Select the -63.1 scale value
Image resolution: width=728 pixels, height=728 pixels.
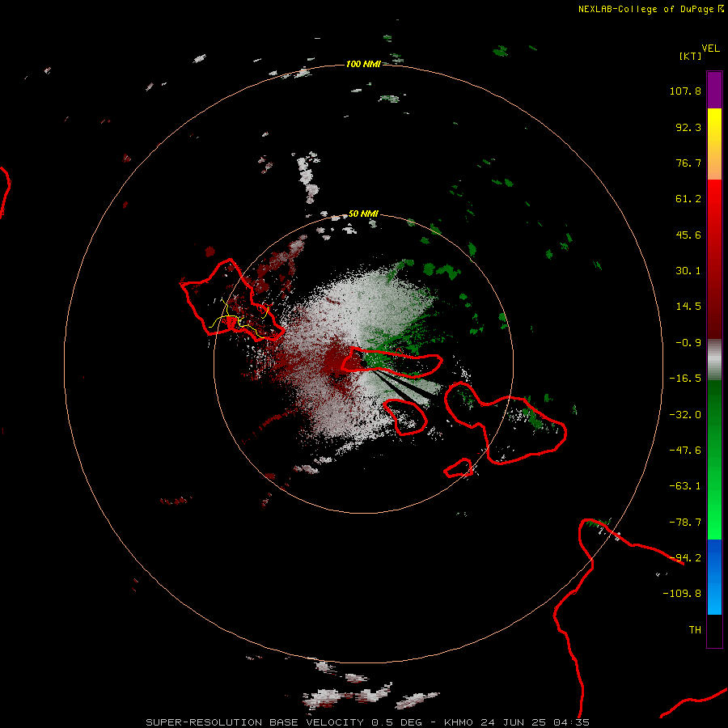685,486
